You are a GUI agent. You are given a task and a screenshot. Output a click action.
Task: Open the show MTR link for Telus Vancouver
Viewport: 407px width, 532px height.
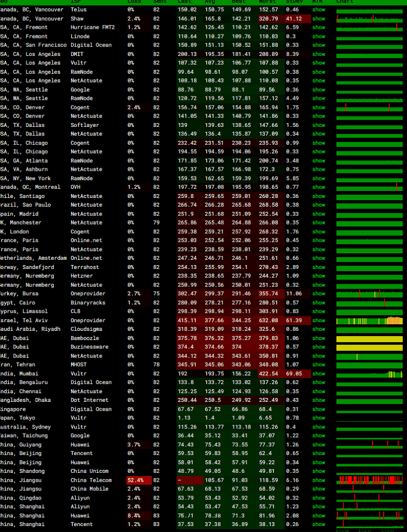tap(319, 10)
